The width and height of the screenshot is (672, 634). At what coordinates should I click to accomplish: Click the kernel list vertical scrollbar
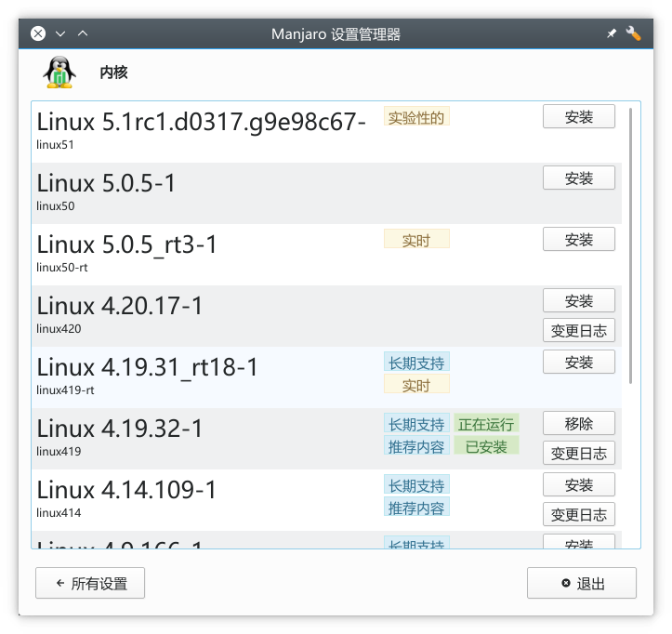pos(630,245)
